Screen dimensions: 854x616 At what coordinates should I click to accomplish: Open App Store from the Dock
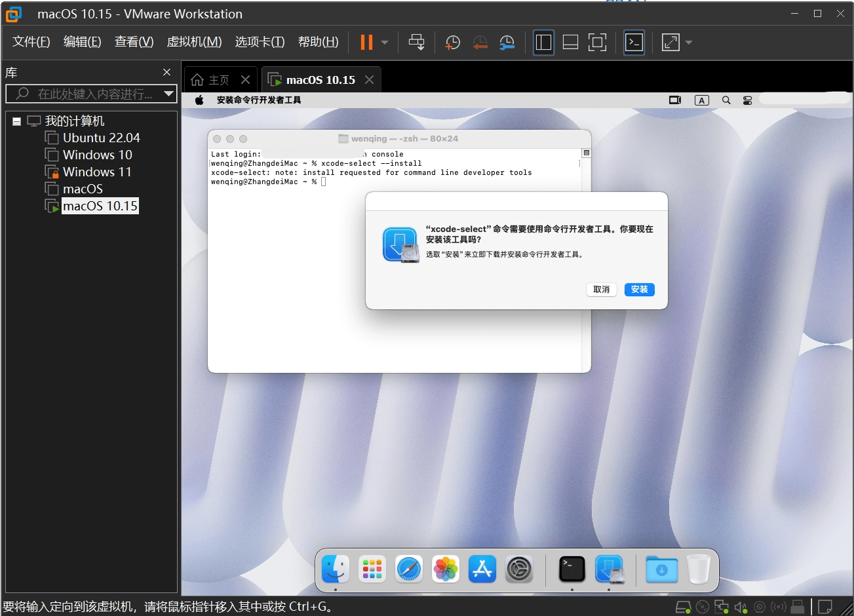point(482,569)
